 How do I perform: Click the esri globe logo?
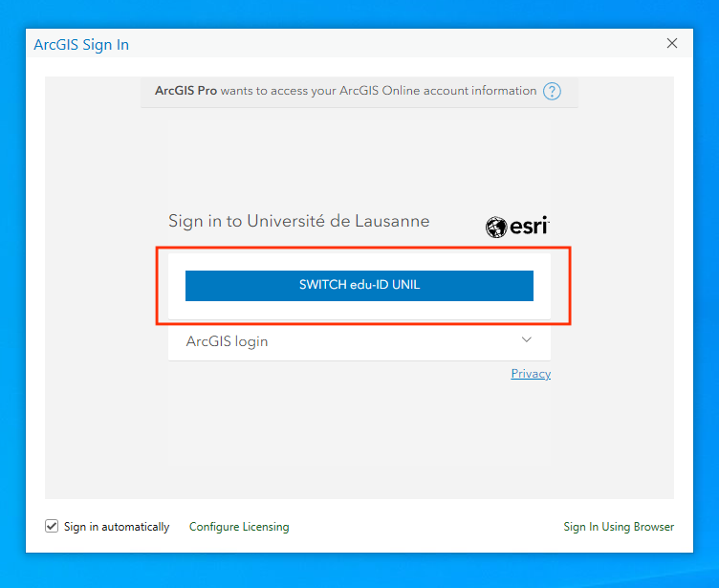click(496, 228)
